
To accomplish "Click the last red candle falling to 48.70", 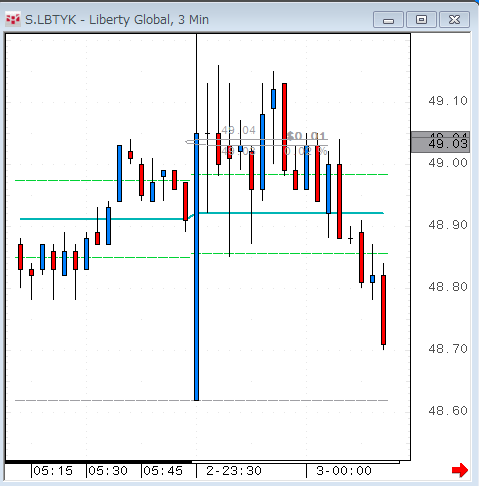I will 383,310.
